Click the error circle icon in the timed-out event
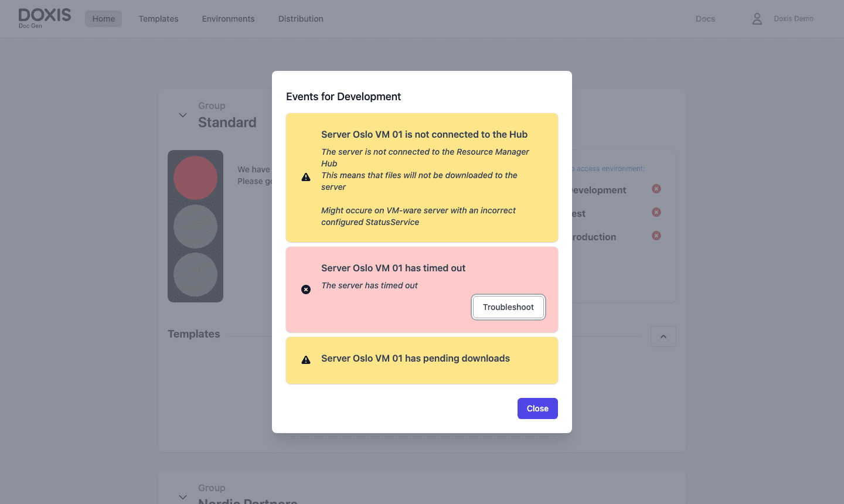The image size is (844, 504). tap(306, 290)
